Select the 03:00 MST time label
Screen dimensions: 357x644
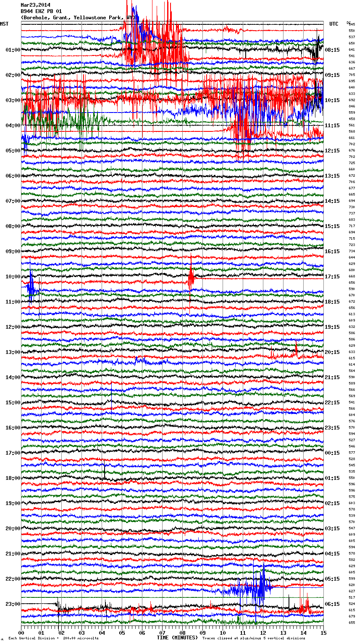pyautogui.click(x=13, y=100)
